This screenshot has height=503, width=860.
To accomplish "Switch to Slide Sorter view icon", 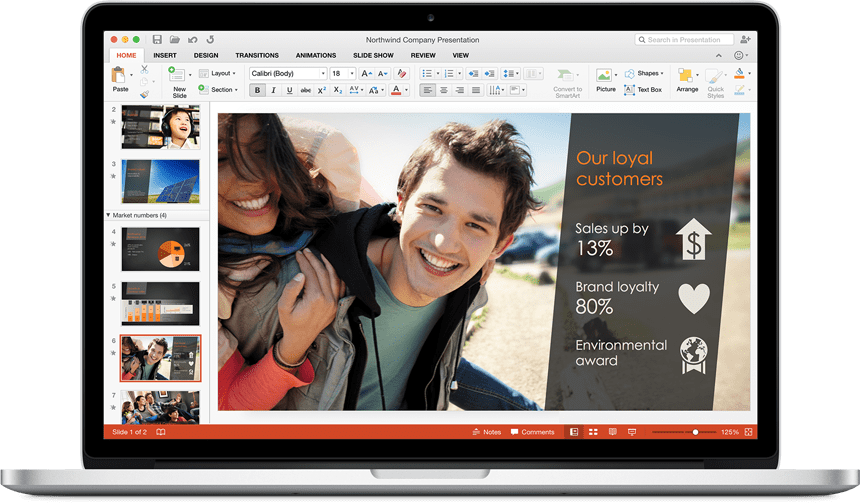I will coord(593,432).
